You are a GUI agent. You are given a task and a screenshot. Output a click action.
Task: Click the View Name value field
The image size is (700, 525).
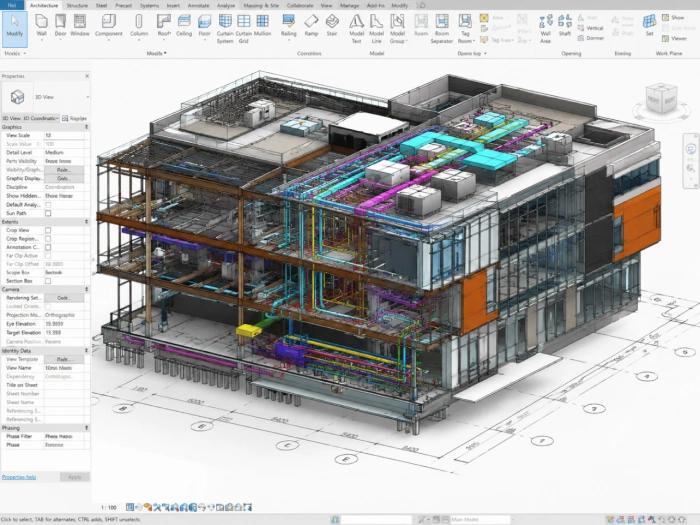tap(65, 368)
